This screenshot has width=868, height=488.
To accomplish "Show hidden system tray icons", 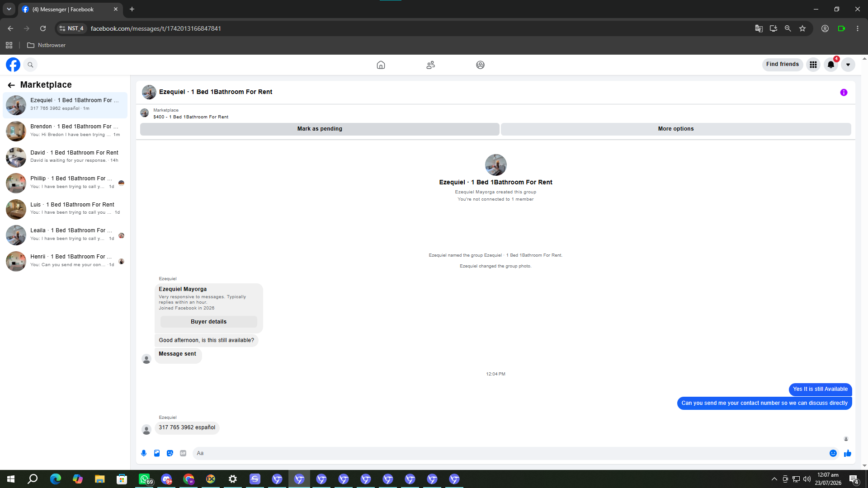I will click(x=774, y=479).
